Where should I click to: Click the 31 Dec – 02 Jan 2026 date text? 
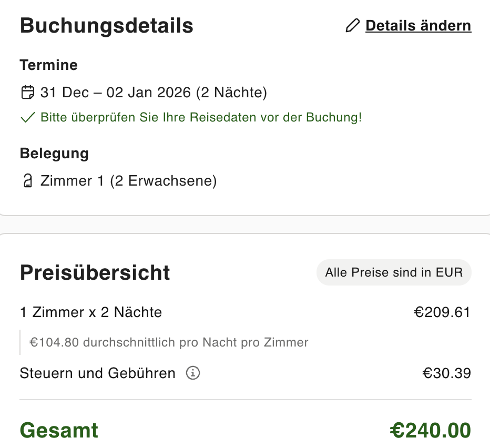click(x=154, y=93)
